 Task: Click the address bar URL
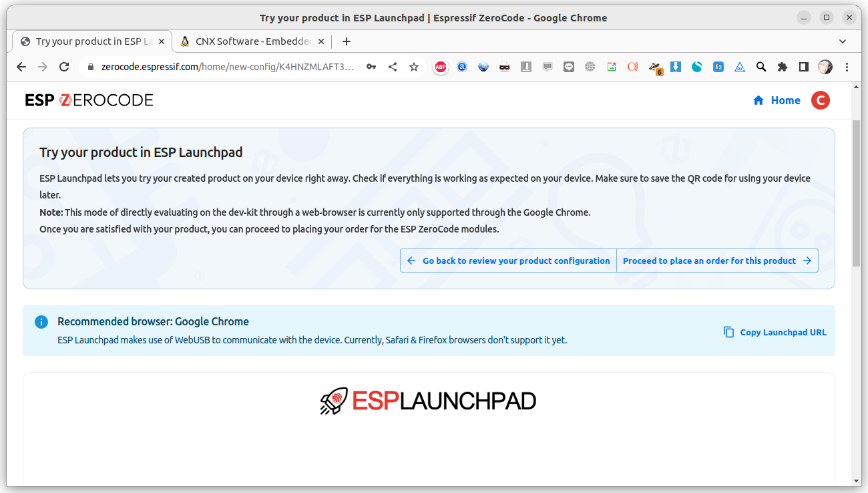(227, 67)
